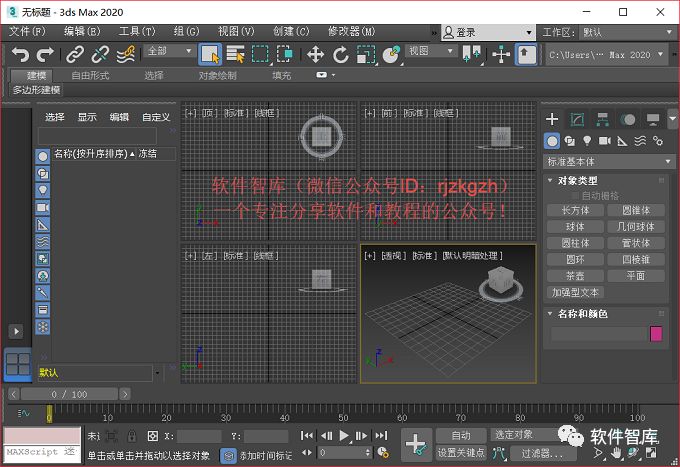Activate Select and Rotate tool
The height and width of the screenshot is (467, 680).
tap(341, 55)
